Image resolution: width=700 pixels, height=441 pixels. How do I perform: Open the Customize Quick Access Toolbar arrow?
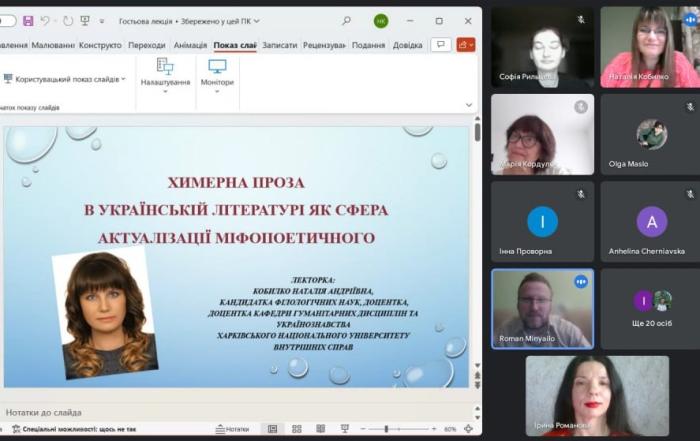[102, 21]
